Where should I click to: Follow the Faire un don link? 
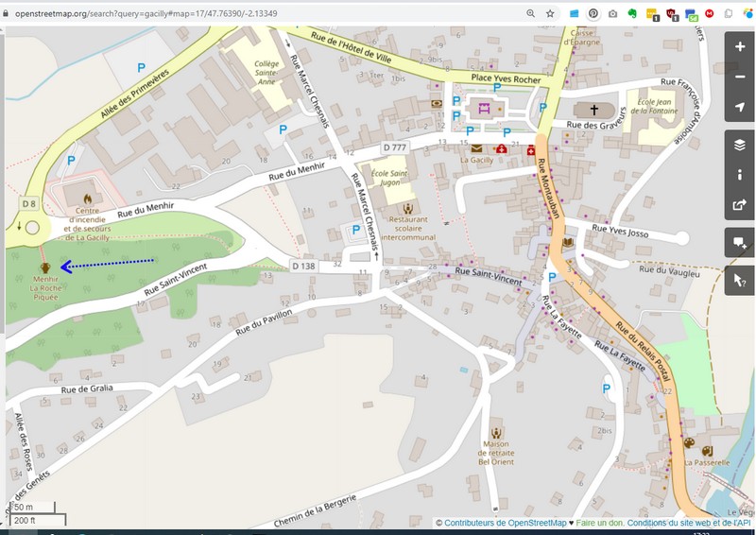coord(599,523)
